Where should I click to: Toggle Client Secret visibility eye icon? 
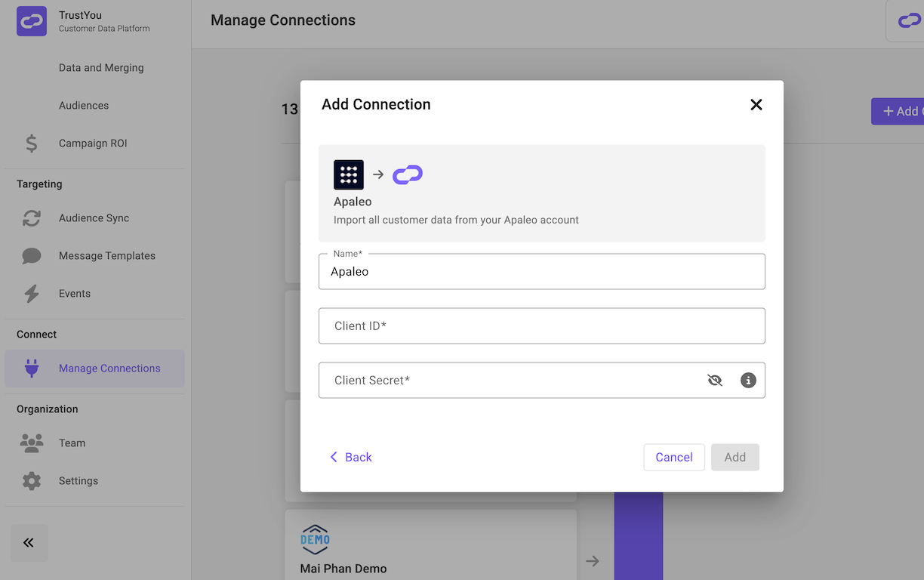(715, 381)
